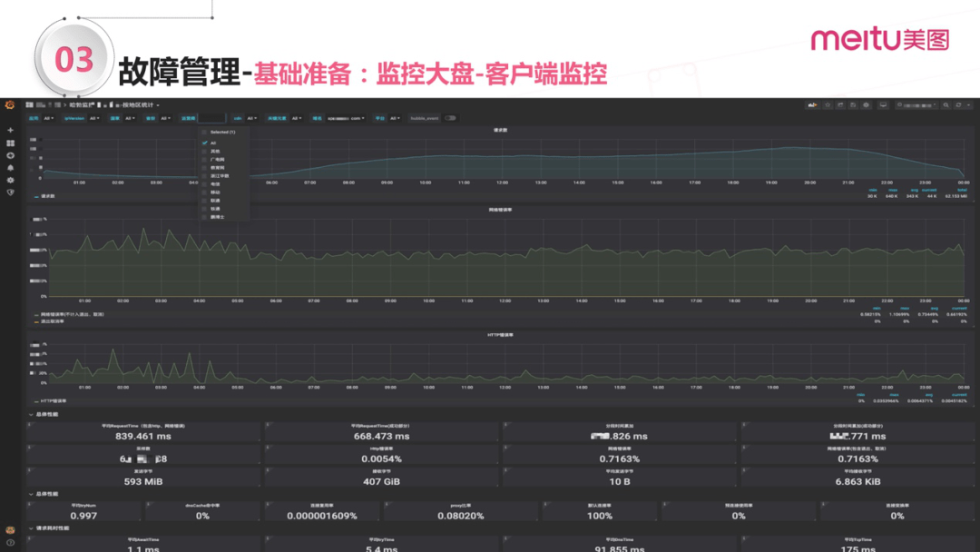Check the 电信 option
This screenshot has width=980, height=552.
coord(204,183)
